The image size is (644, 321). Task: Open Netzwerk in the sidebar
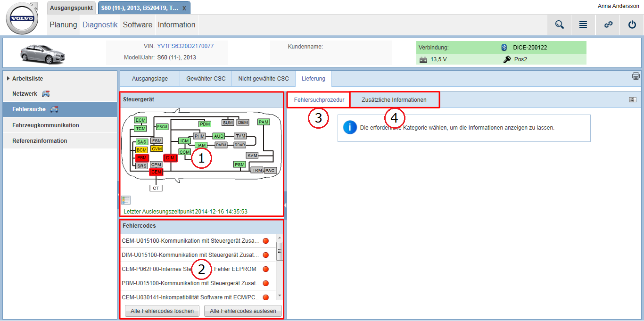click(x=60, y=94)
